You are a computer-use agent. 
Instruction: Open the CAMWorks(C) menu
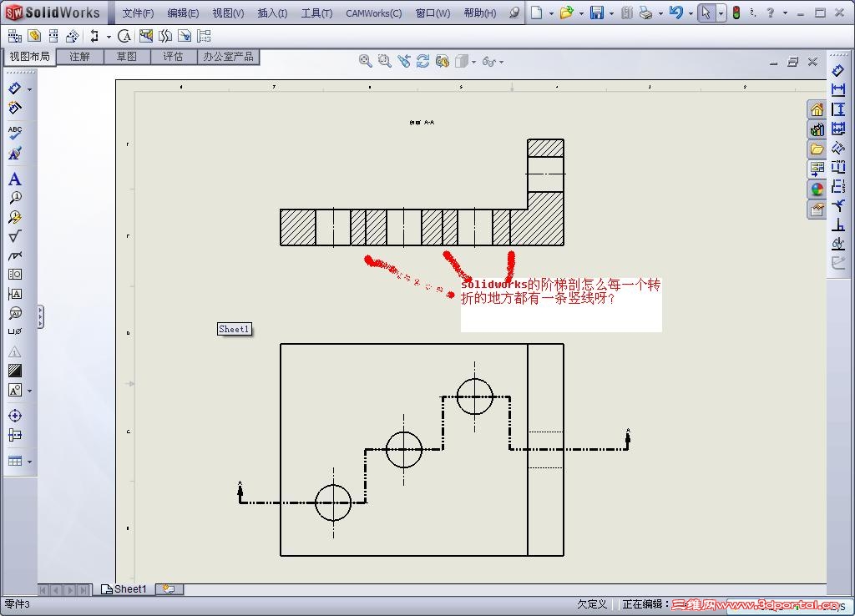[374, 13]
